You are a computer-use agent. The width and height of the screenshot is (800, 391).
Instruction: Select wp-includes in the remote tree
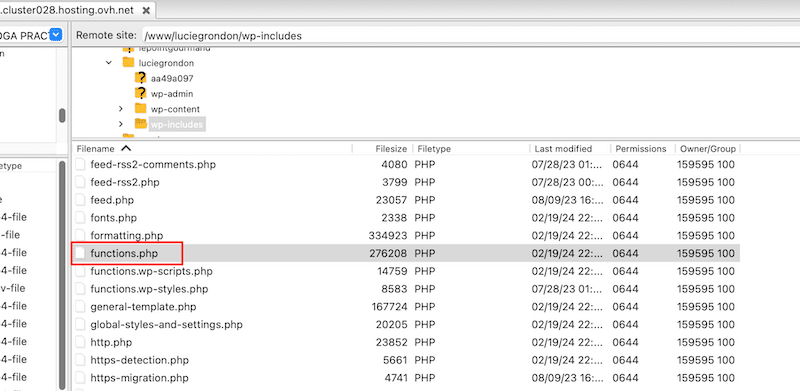point(177,125)
